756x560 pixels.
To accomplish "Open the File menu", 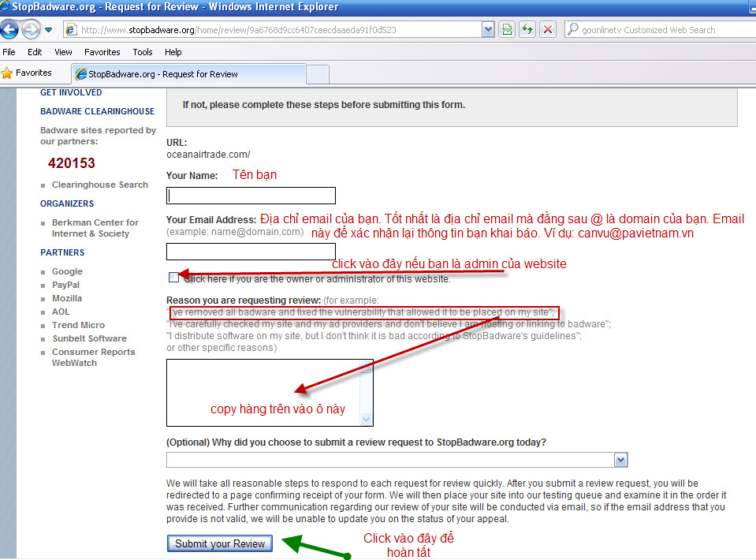I will coord(9,52).
